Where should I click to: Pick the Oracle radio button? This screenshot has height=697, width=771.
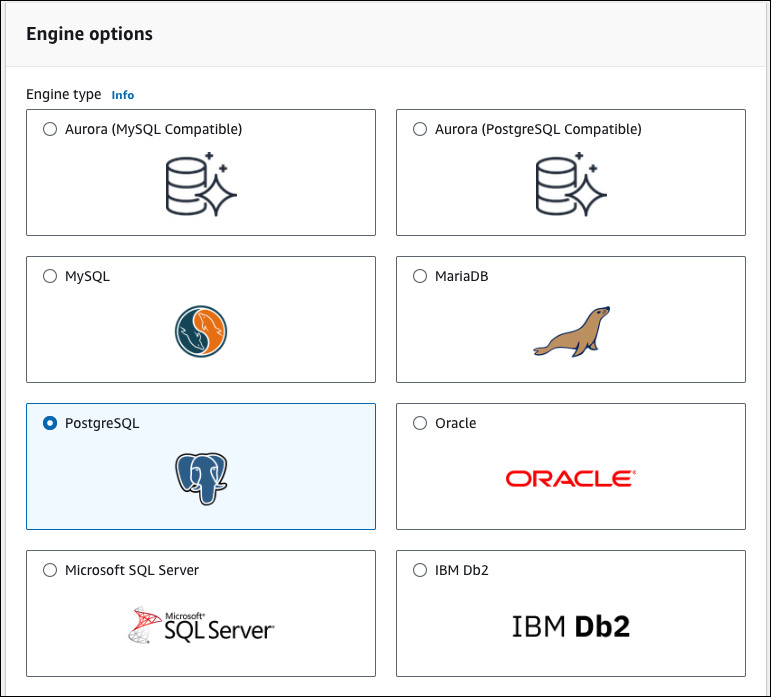click(x=420, y=423)
